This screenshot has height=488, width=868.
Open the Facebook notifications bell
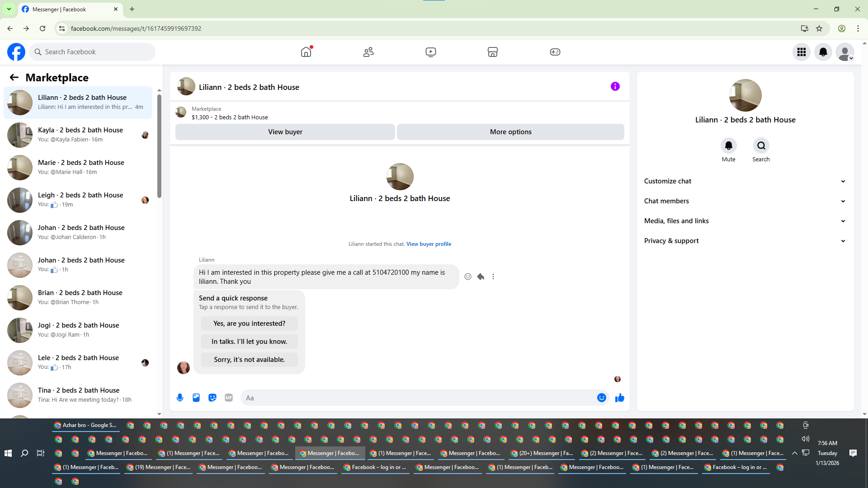click(823, 52)
